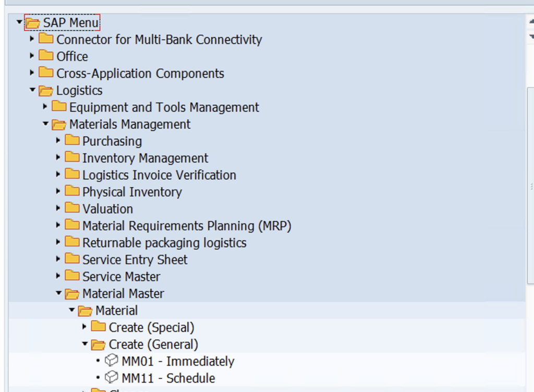
Task: Expand Returnable packaging logistics arrow
Action: coord(58,242)
